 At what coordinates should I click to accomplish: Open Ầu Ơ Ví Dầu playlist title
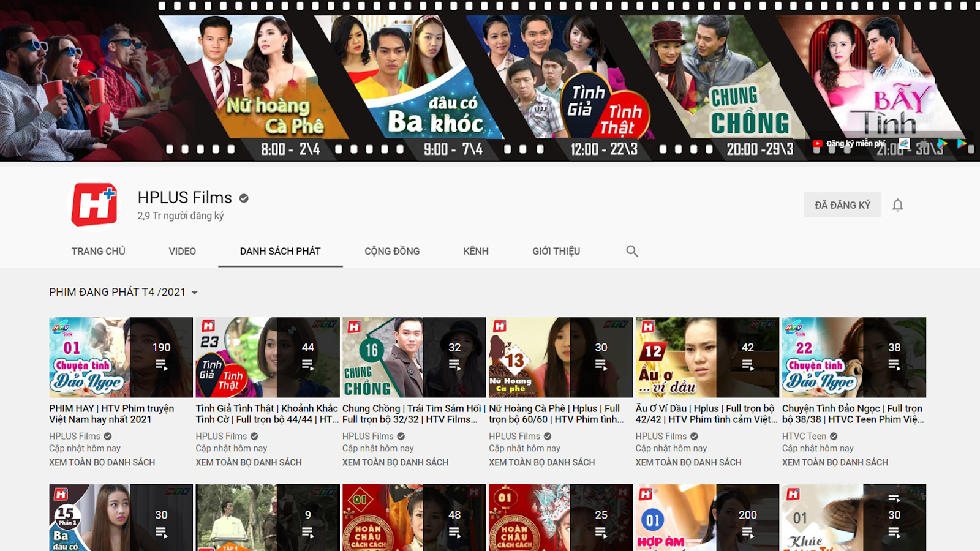[706, 414]
